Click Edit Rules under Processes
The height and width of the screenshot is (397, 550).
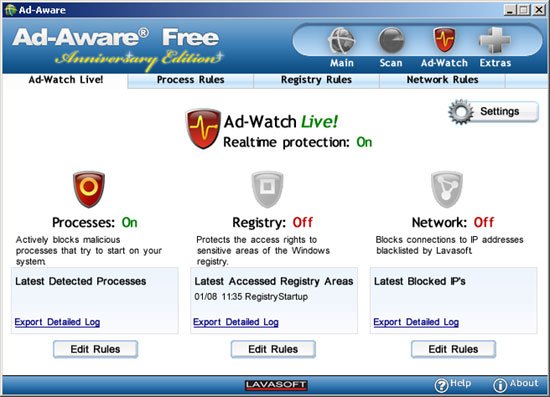[x=95, y=349]
